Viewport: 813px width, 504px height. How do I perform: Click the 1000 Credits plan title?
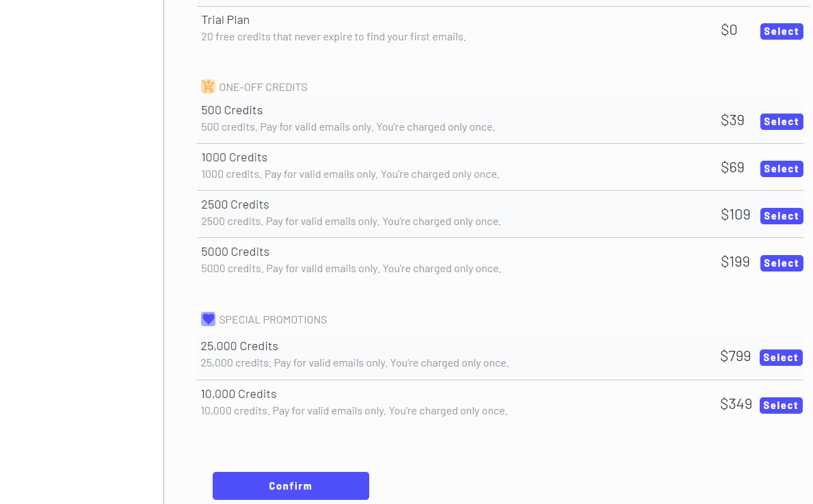[x=234, y=157]
